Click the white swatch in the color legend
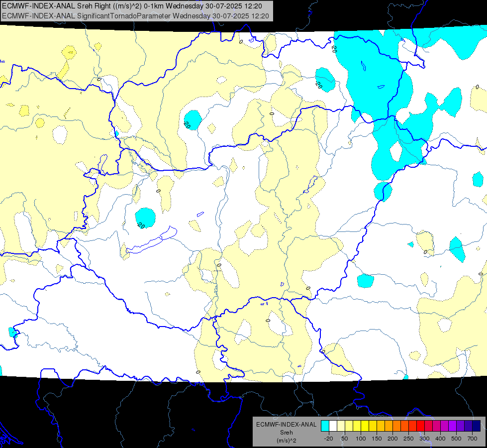 (333, 426)
